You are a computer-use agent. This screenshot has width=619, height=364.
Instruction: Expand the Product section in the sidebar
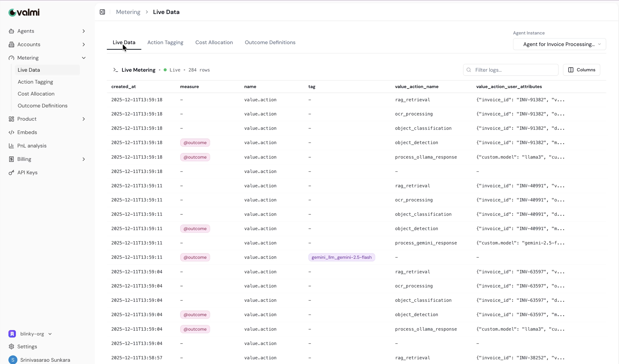click(x=84, y=119)
